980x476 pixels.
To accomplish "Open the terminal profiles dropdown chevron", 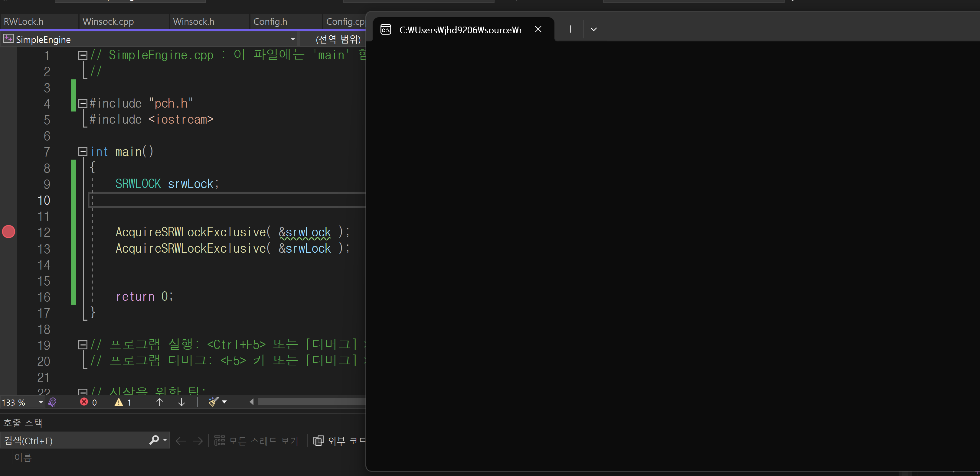I will tap(593, 29).
